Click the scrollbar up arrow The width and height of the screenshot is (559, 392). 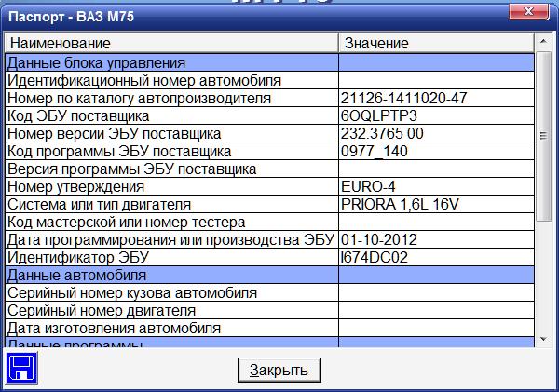[543, 41]
